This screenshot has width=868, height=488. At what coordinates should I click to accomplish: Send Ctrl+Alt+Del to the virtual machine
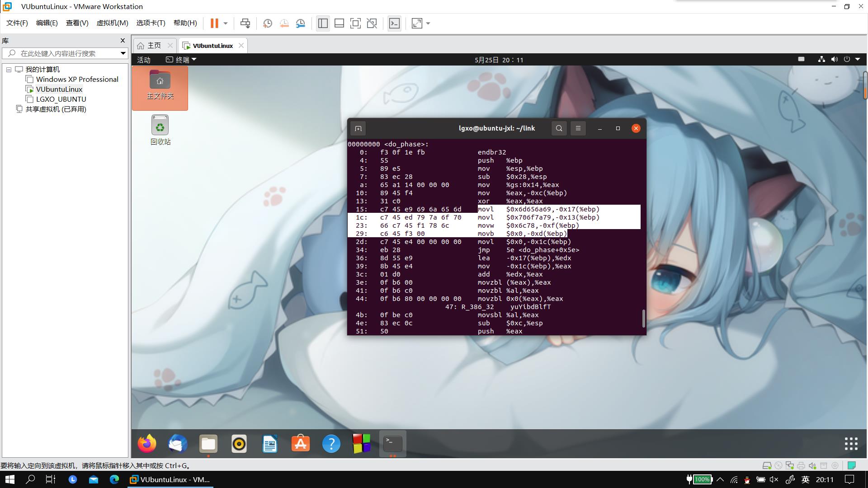tap(245, 23)
